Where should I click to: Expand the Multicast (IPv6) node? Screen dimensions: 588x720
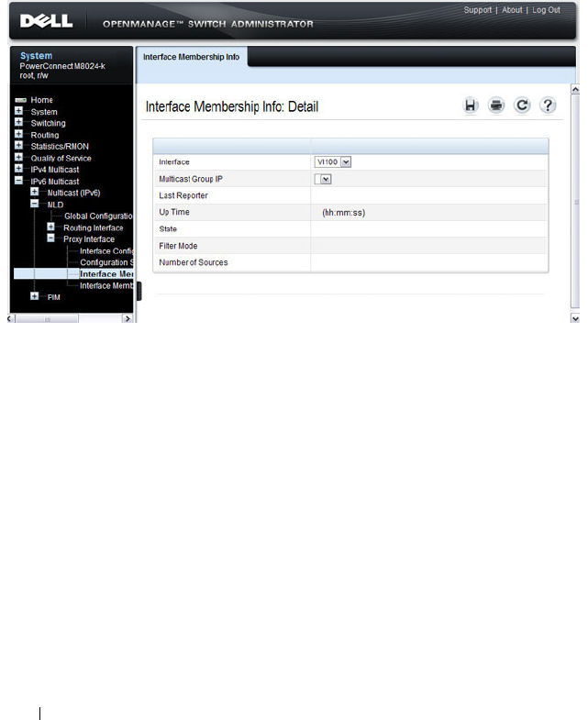click(35, 192)
